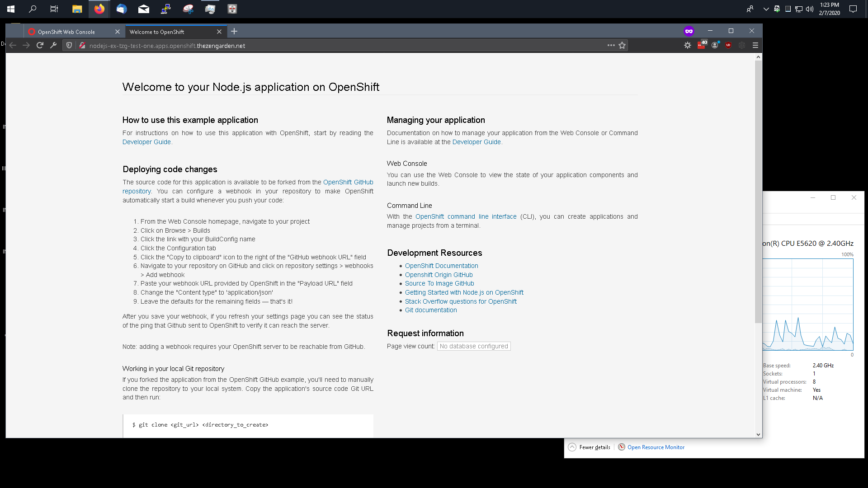Switch to the Task Manager taskbar icon
Image resolution: width=868 pixels, height=488 pixels.
pyautogui.click(x=210, y=9)
